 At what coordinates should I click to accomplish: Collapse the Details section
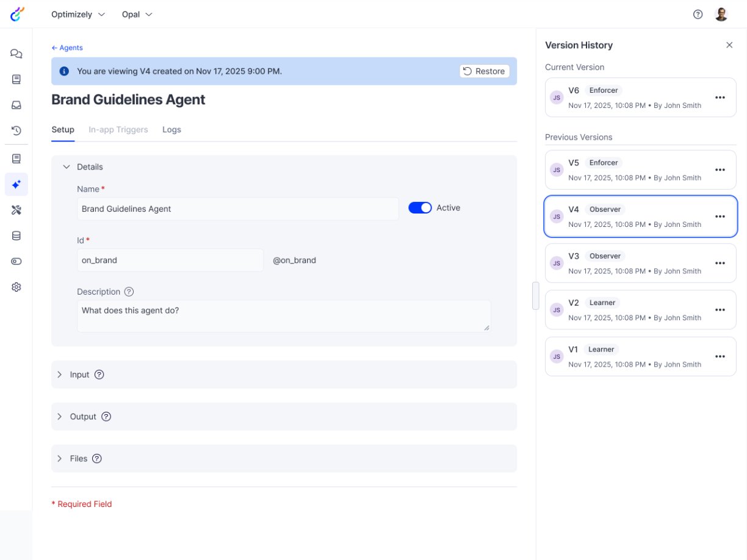click(67, 167)
